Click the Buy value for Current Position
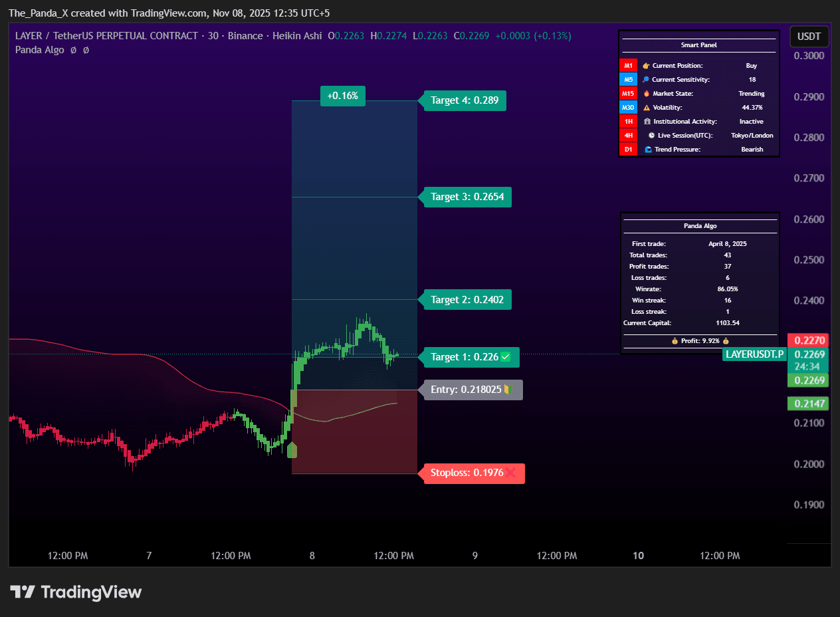840x617 pixels. (x=751, y=66)
